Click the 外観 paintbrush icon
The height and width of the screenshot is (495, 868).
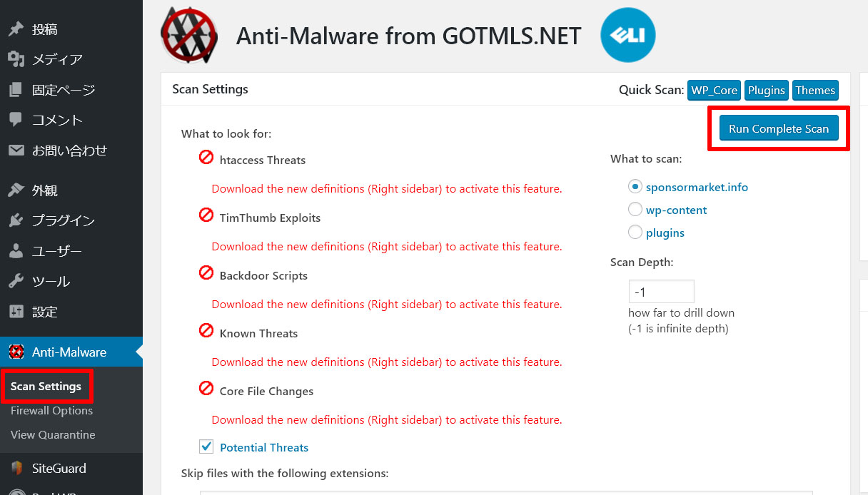point(16,190)
